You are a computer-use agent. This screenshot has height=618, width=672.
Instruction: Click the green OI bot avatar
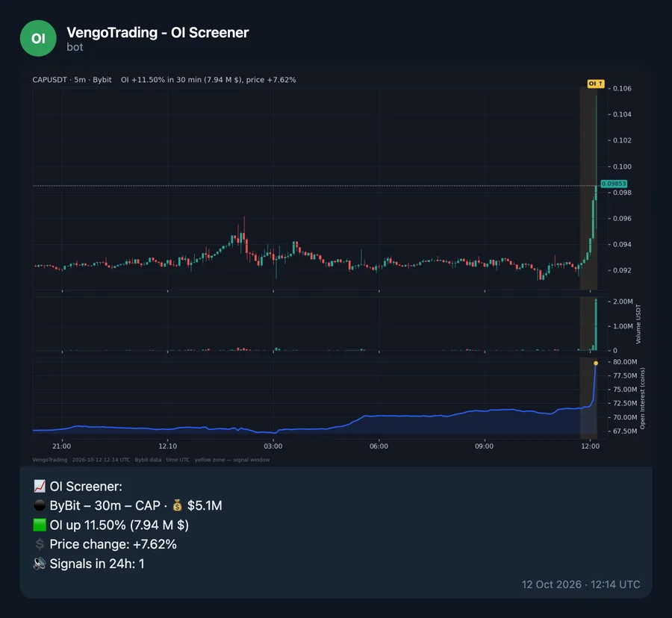[x=38, y=39]
